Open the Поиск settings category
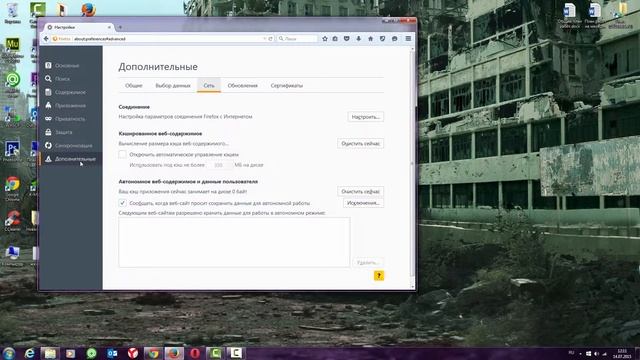 coord(71,79)
